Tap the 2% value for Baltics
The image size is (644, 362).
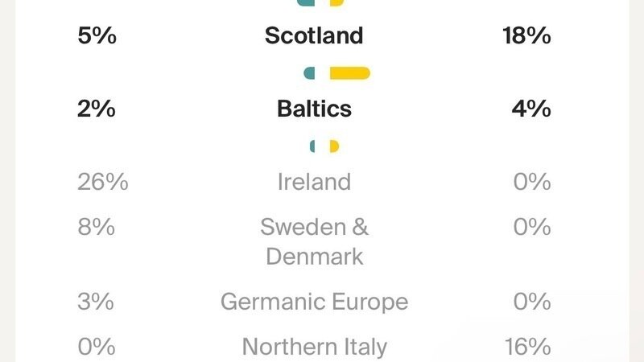point(96,109)
